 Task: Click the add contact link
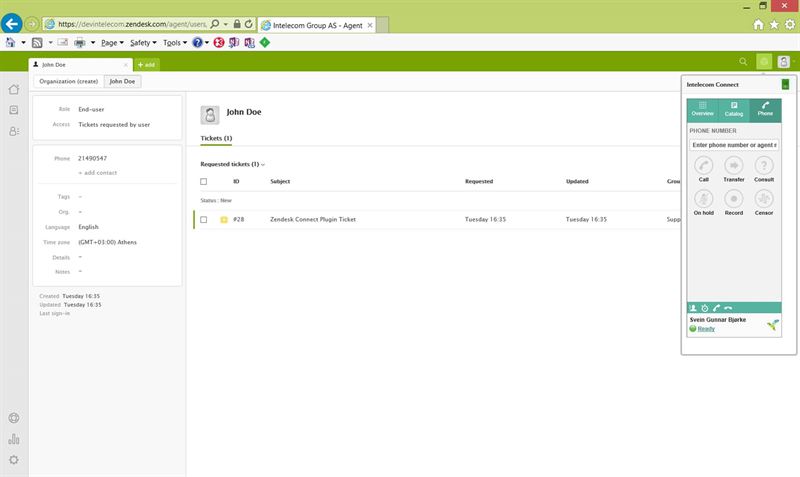pos(99,173)
